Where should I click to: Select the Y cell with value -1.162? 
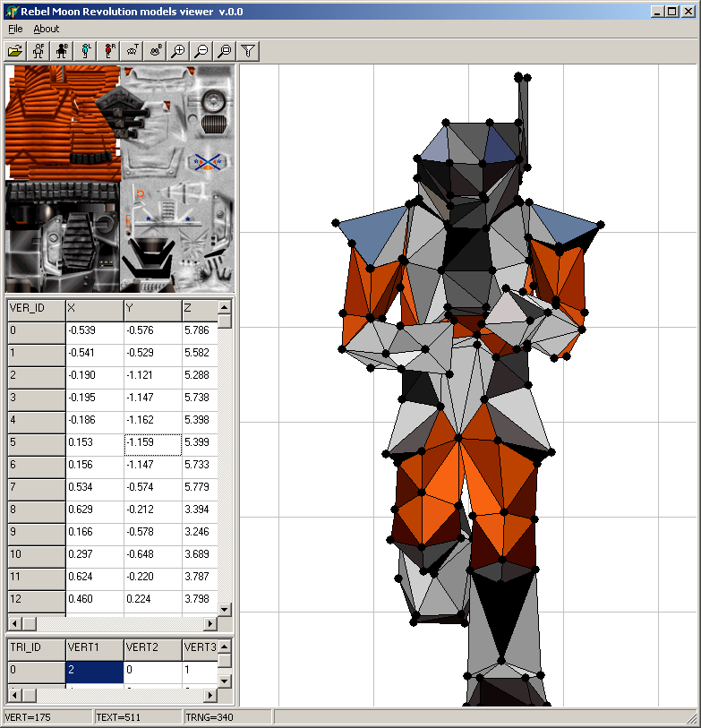tap(153, 423)
